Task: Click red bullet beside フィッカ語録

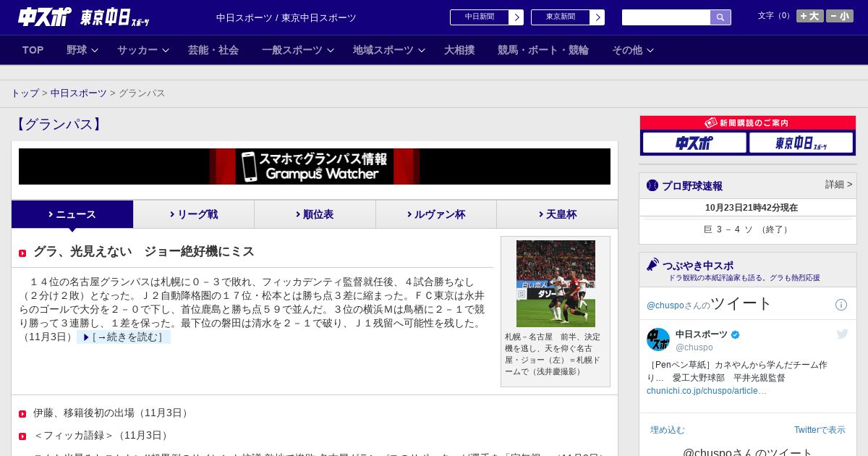Action: [x=22, y=436]
